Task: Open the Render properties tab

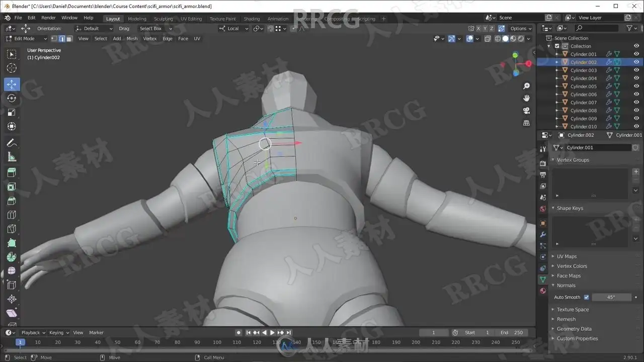Action: (542, 163)
